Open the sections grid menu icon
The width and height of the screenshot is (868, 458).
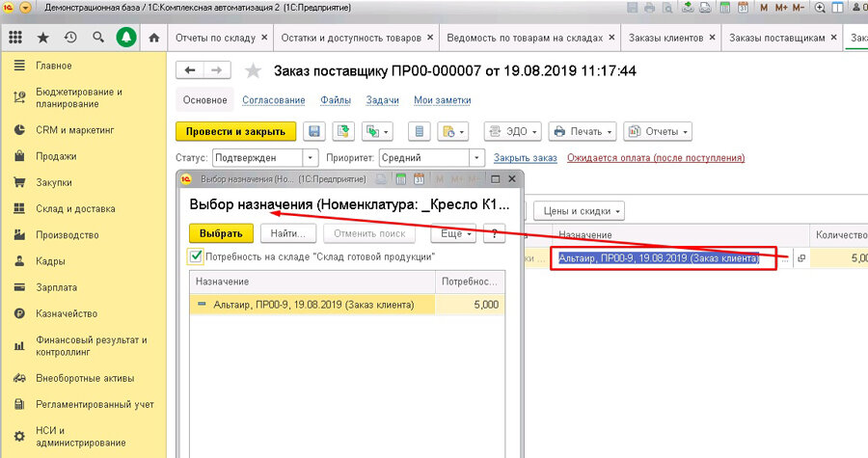pyautogui.click(x=15, y=38)
